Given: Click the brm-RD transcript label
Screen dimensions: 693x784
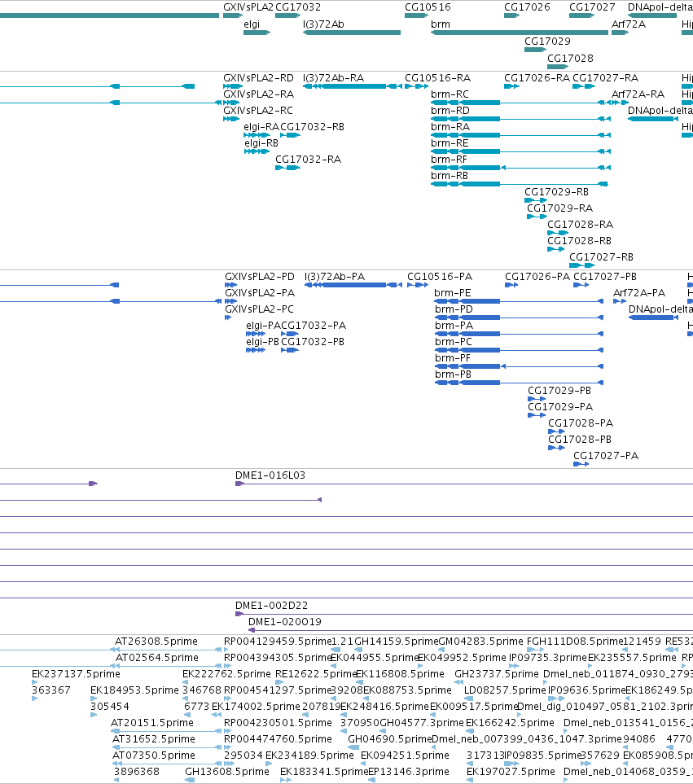Looking at the screenshot, I should pyautogui.click(x=450, y=111).
